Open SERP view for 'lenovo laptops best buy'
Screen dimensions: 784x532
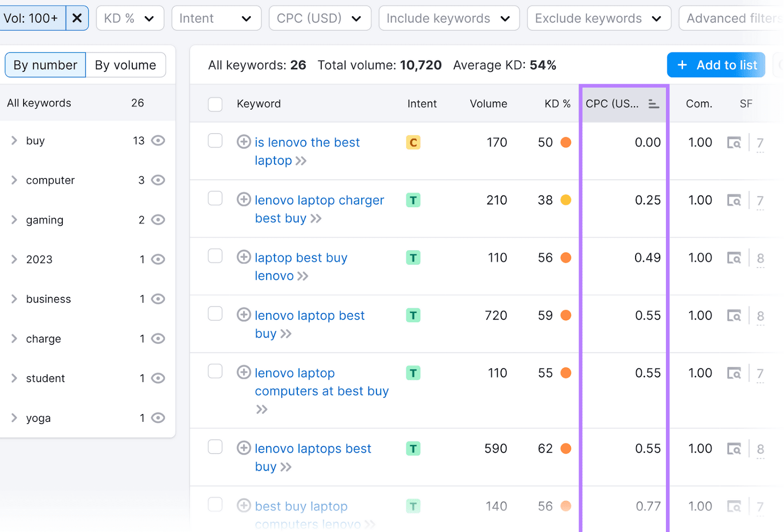(x=734, y=449)
